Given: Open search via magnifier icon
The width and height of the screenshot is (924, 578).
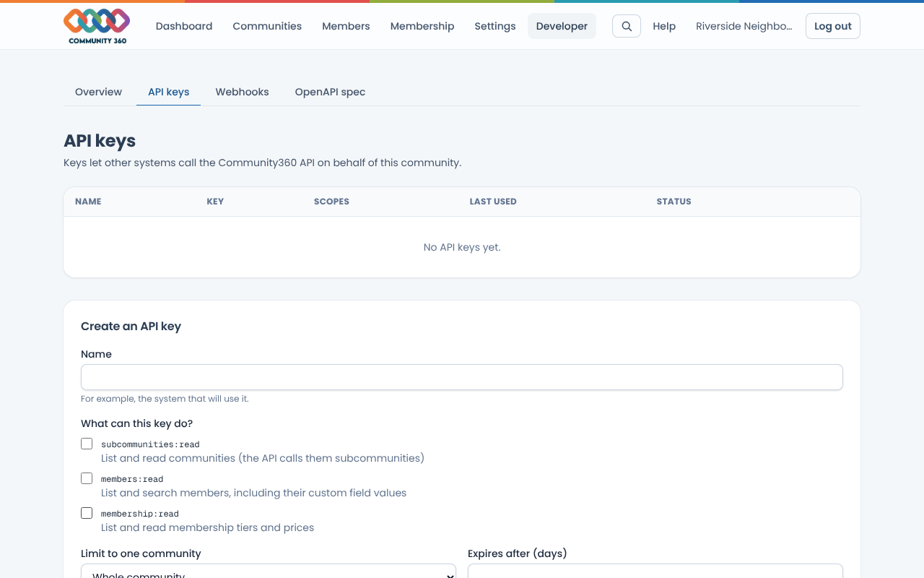Looking at the screenshot, I should (627, 26).
